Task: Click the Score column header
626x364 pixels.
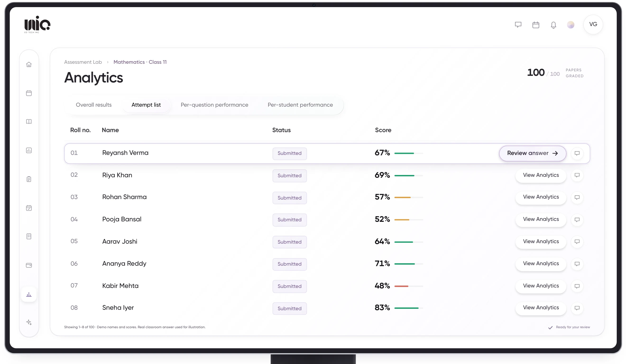Action: pos(383,130)
